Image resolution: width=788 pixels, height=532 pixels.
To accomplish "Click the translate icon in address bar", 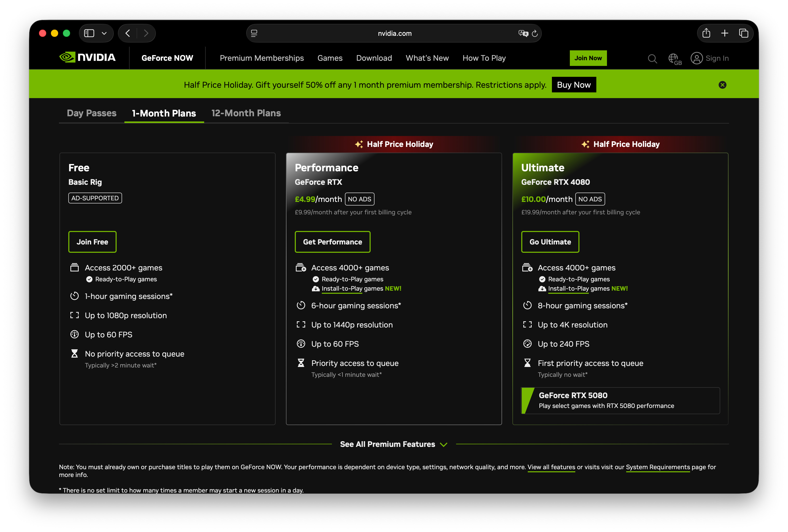I will (x=523, y=33).
